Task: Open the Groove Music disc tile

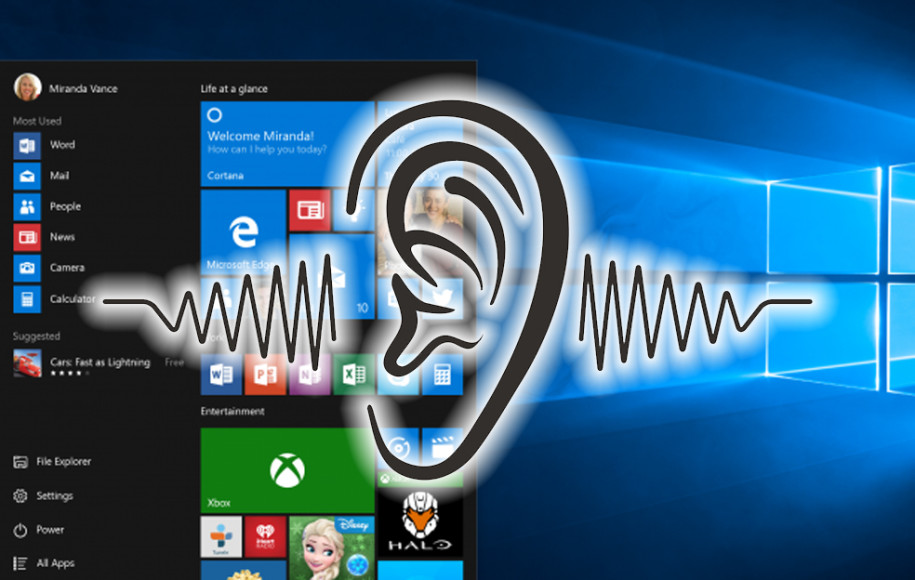Action: tap(398, 448)
